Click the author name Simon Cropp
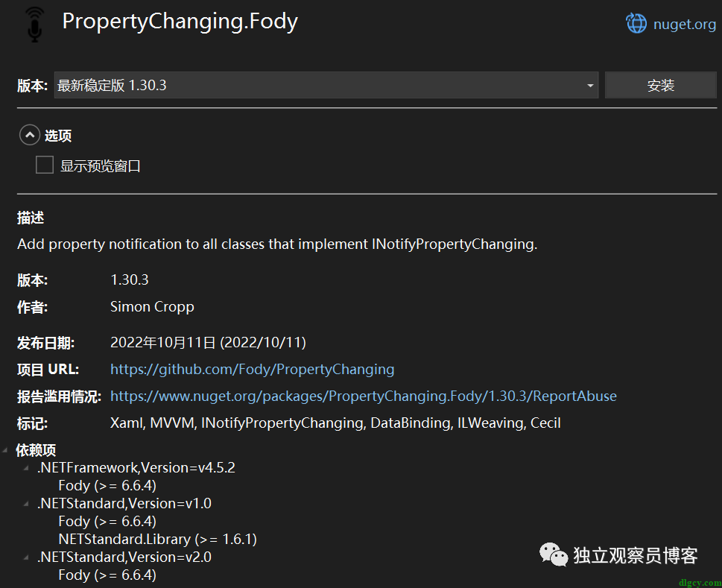The width and height of the screenshot is (722, 588). (152, 307)
